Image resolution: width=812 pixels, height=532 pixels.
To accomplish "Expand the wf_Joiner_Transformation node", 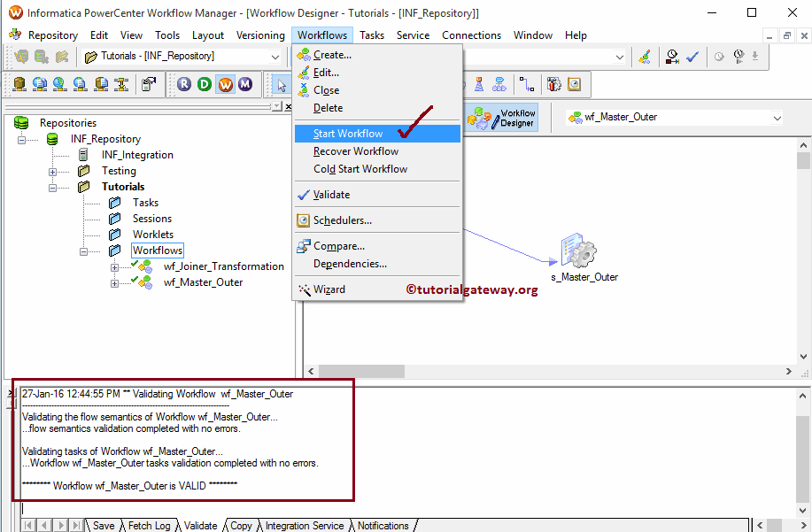I will pyautogui.click(x=114, y=267).
